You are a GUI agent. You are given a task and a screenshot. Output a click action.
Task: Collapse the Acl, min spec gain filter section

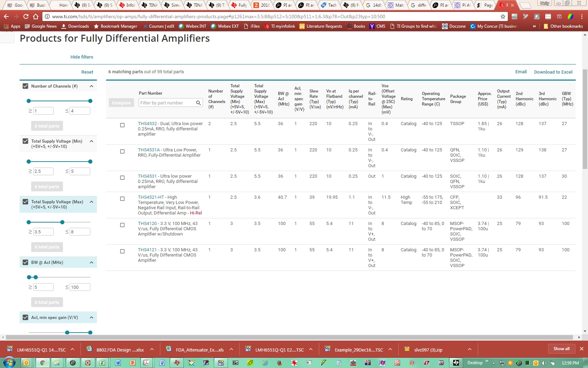pyautogui.click(x=91, y=318)
